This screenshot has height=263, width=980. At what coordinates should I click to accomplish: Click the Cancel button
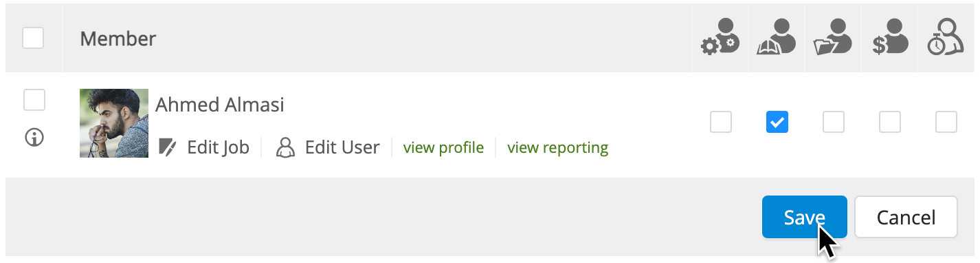[x=906, y=217]
